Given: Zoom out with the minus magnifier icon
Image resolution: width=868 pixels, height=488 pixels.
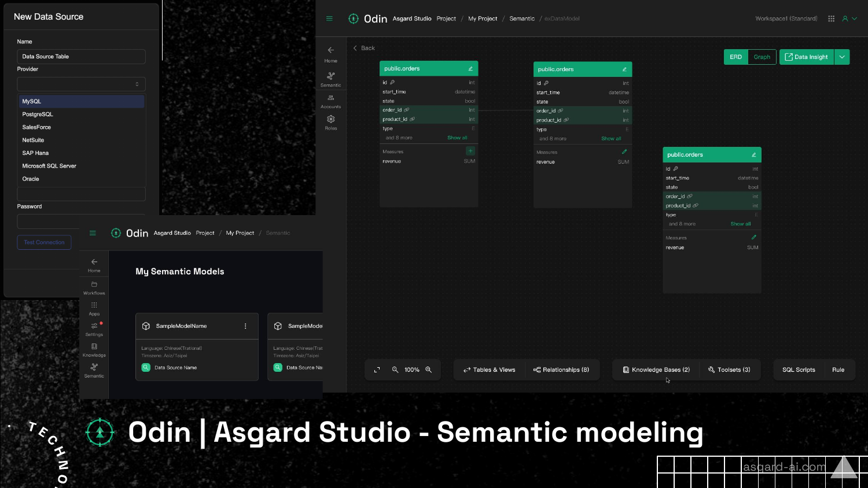Looking at the screenshot, I should pyautogui.click(x=395, y=370).
